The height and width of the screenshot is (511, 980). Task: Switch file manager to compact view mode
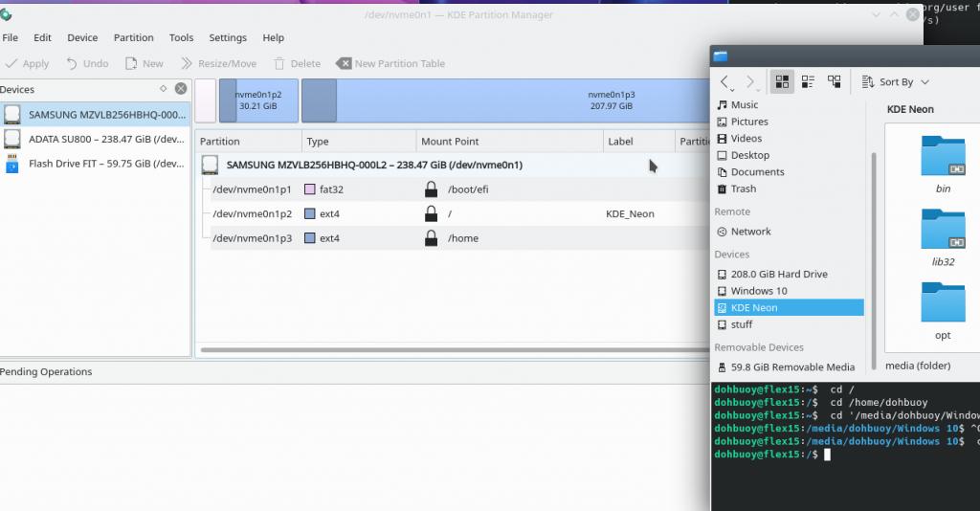pyautogui.click(x=808, y=82)
